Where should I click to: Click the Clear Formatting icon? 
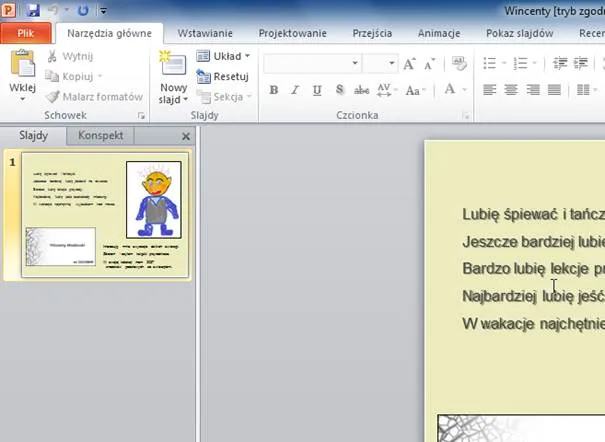pos(459,63)
